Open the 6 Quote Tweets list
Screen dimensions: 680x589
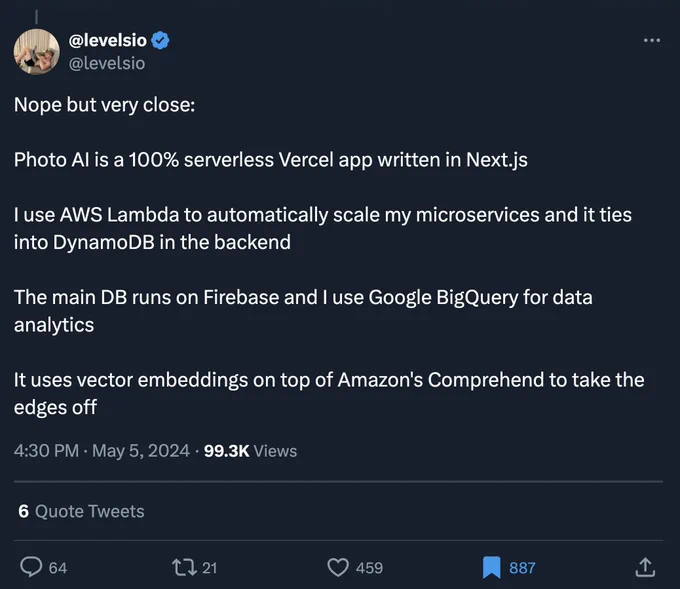click(x=81, y=511)
